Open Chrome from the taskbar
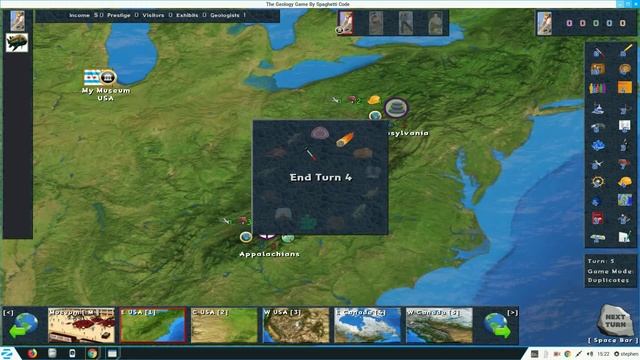 pyautogui.click(x=92, y=353)
